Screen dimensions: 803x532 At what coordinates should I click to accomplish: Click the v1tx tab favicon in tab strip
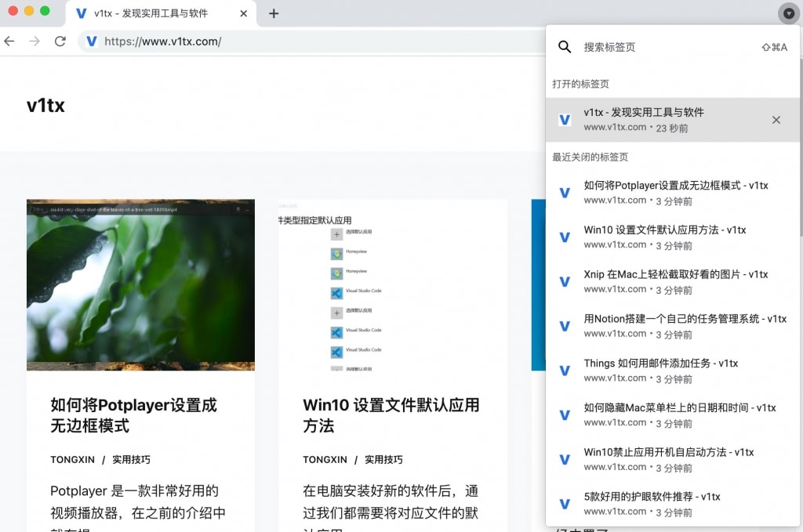tap(81, 13)
